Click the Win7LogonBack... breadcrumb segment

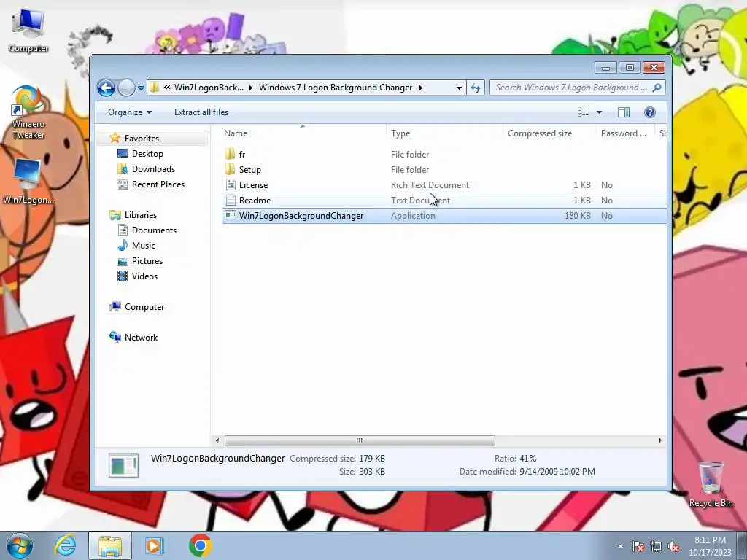209,87
